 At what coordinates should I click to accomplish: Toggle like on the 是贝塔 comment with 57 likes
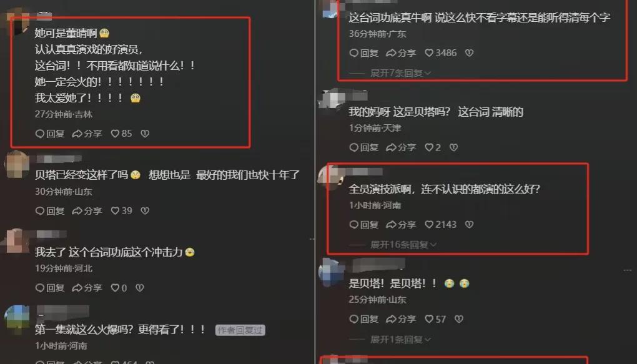435,319
